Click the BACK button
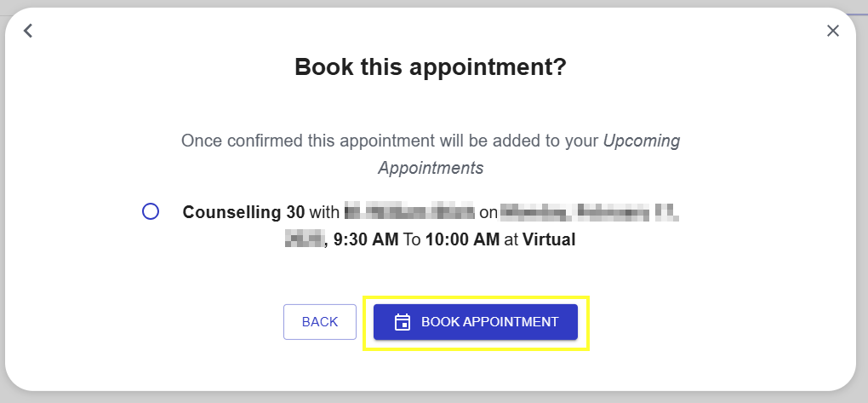The height and width of the screenshot is (403, 868). click(x=320, y=322)
